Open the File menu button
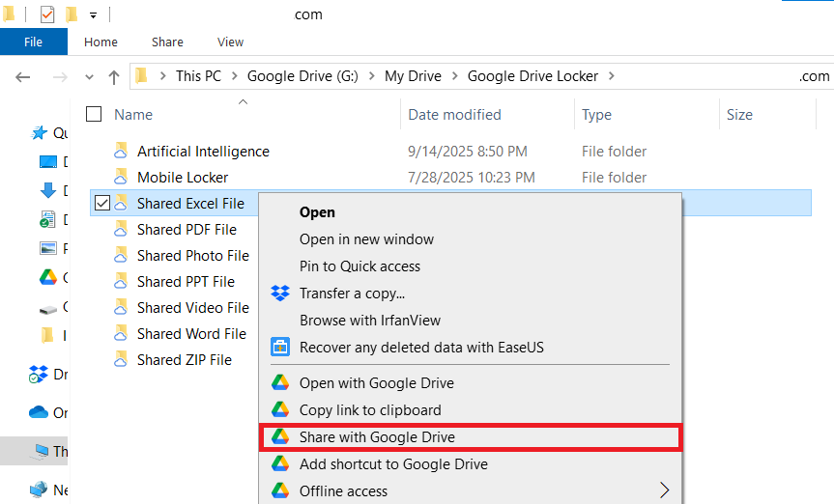The height and width of the screenshot is (504, 834). (33, 42)
